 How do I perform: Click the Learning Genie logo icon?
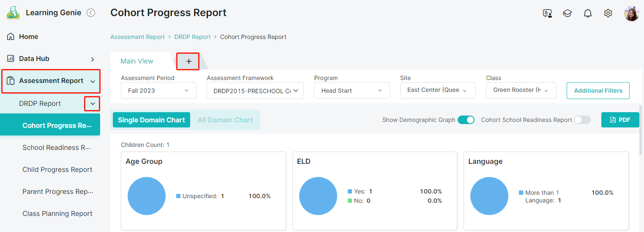pos(13,13)
